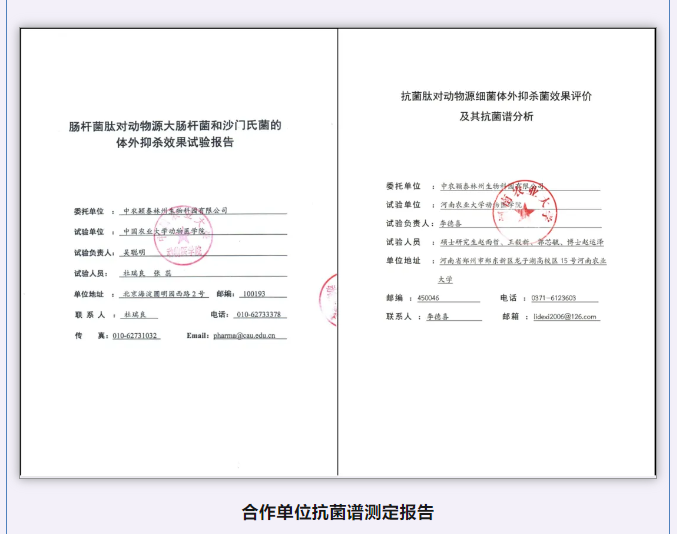
Task: Select the right report title 抗菌肽对动物源细菌
Action: click(x=496, y=97)
